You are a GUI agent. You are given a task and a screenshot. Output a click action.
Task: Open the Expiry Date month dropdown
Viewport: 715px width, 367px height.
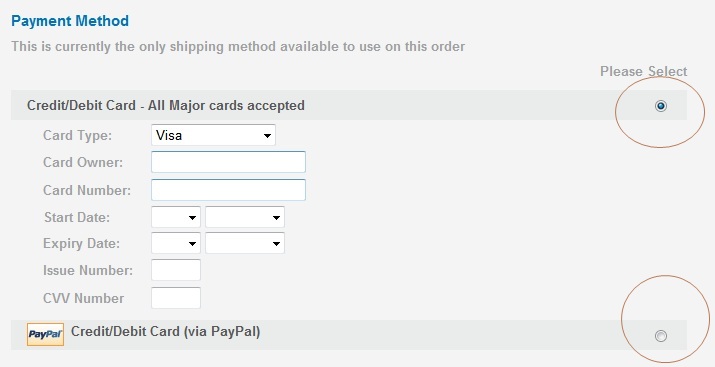pos(176,243)
